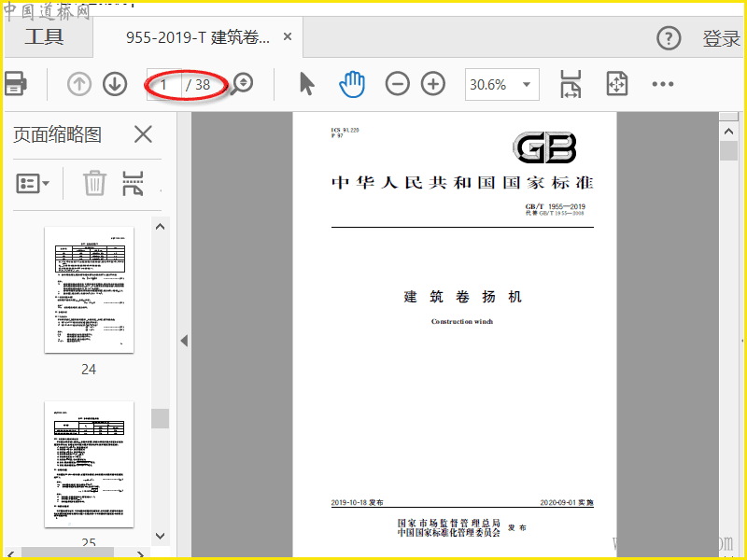This screenshot has width=747, height=560.
Task: Open the 30.6% zoom level dropdown
Action: [x=502, y=85]
